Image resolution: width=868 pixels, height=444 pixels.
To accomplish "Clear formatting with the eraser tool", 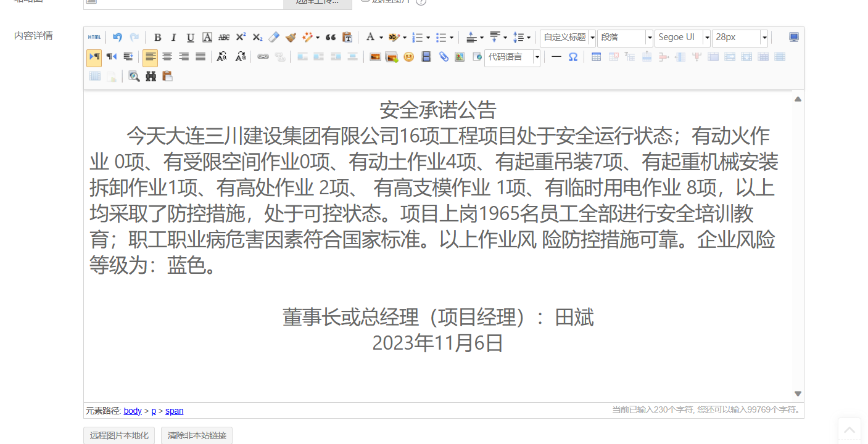I will coord(274,38).
